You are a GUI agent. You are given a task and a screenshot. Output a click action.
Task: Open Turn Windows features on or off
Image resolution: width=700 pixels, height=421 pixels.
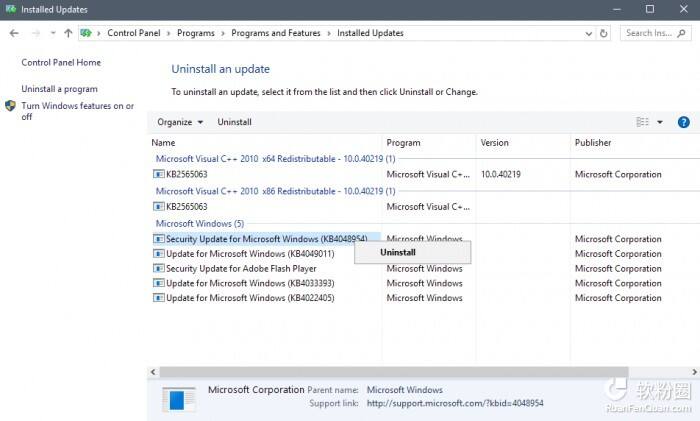(77, 111)
